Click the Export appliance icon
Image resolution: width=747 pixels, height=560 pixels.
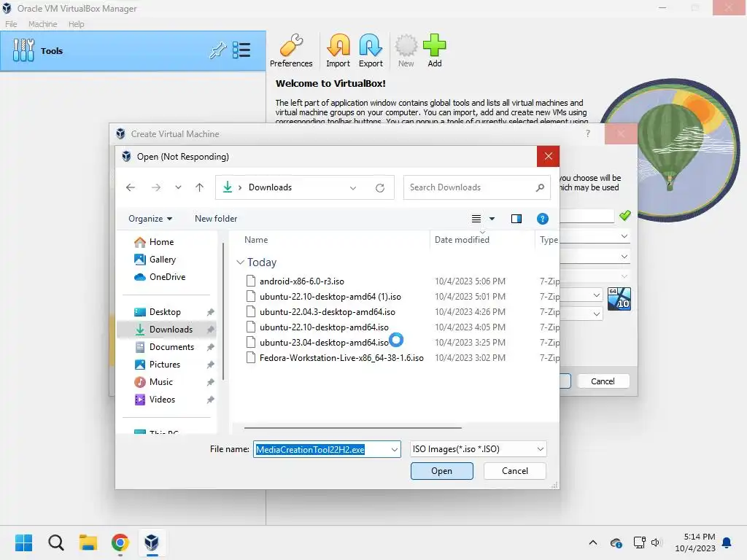[x=370, y=51]
